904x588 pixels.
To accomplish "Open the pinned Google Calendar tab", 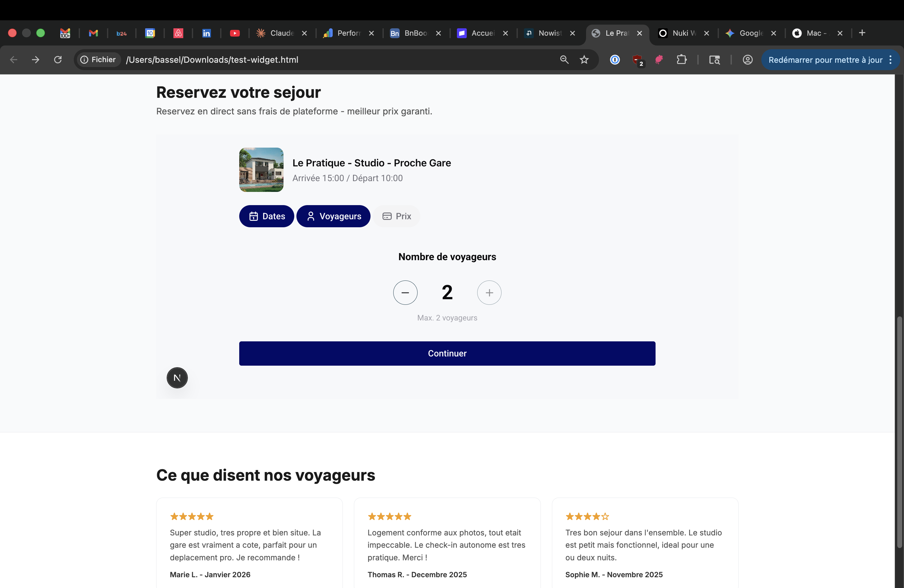I will click(x=150, y=34).
